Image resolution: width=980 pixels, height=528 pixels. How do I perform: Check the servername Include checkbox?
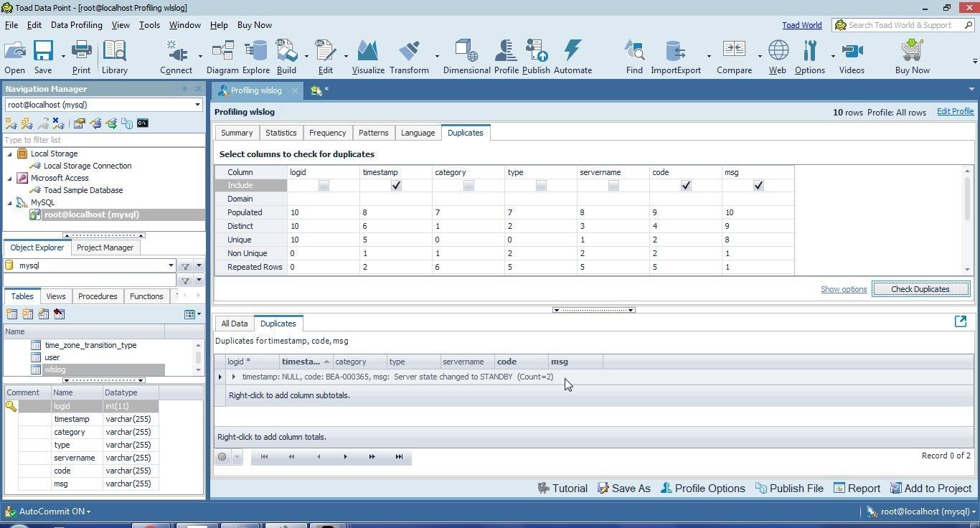click(x=613, y=186)
